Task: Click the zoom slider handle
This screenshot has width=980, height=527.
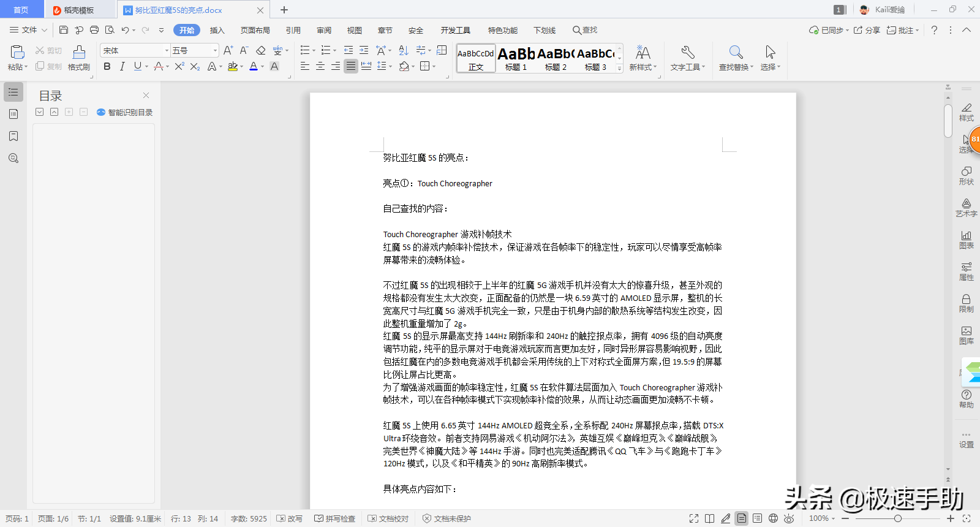Action: tap(898, 518)
